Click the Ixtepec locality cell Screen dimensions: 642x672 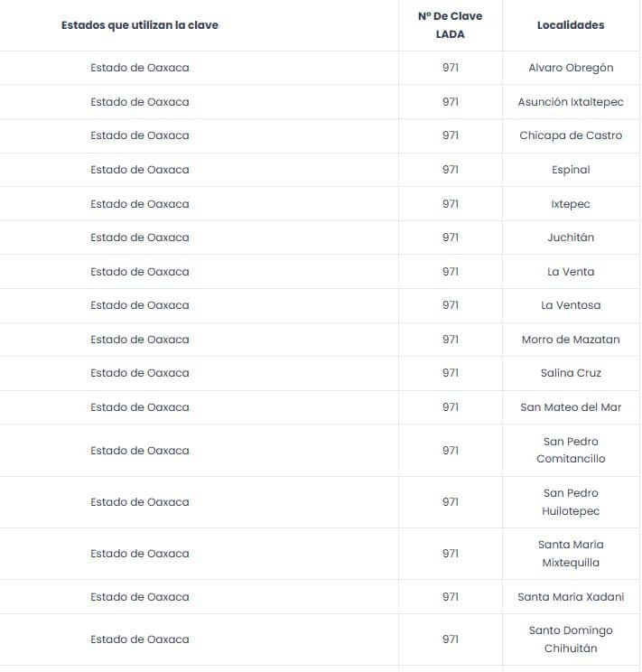point(571,204)
